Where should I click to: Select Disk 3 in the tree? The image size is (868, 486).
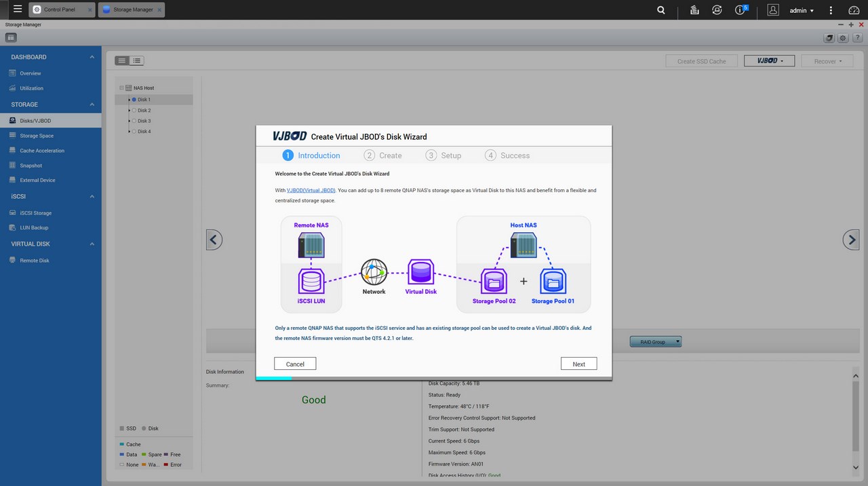pyautogui.click(x=144, y=121)
